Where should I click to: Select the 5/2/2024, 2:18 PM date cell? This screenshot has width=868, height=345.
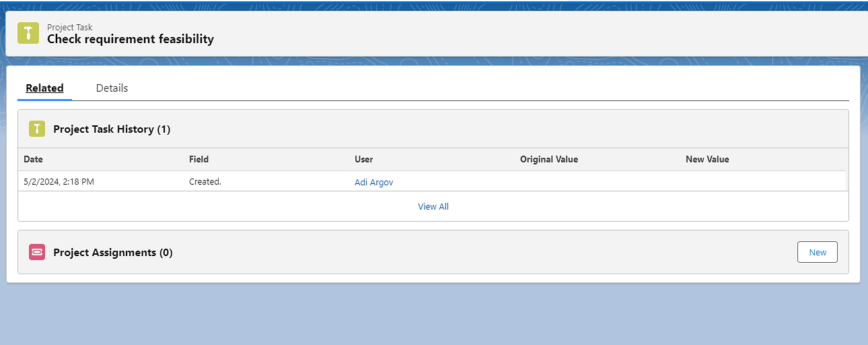pyautogui.click(x=59, y=182)
